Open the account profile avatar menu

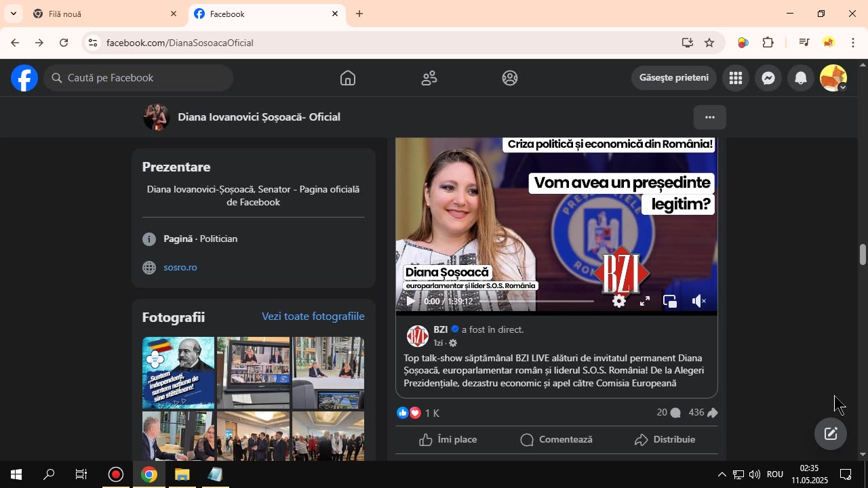tap(833, 78)
